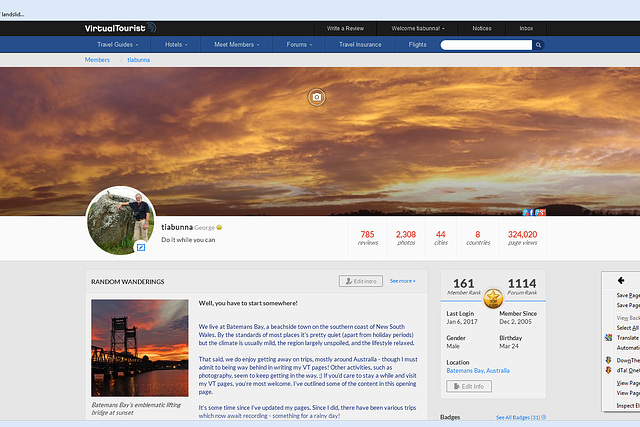Image resolution: width=640 pixels, height=427 pixels.
Task: Click the Member Since Dec 2, 2005 text
Action: coord(518,318)
